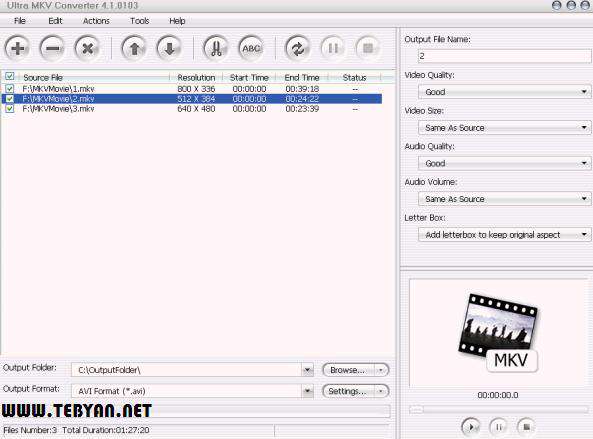Click End Time 00:24:22 cell
This screenshot has width=593, height=439.
pyautogui.click(x=302, y=99)
